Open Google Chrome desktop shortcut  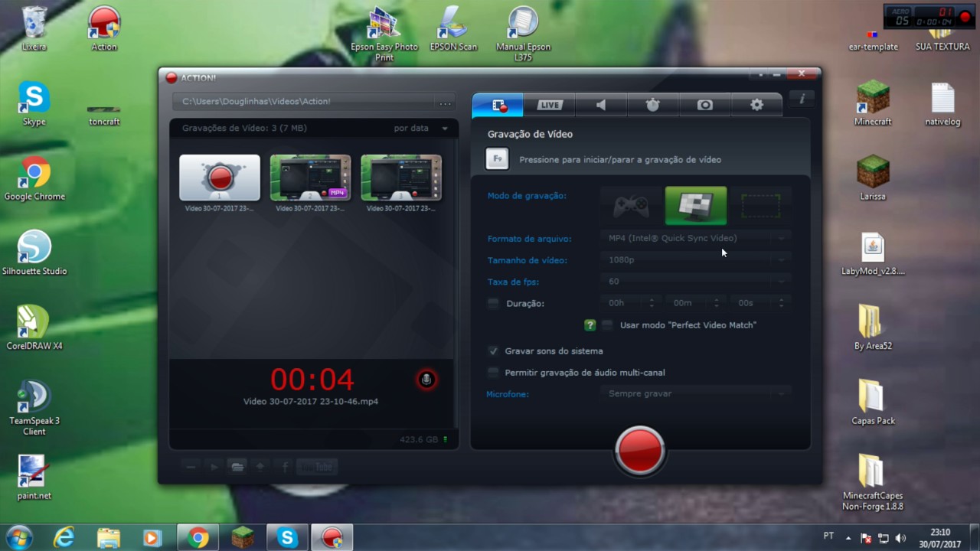click(x=34, y=179)
